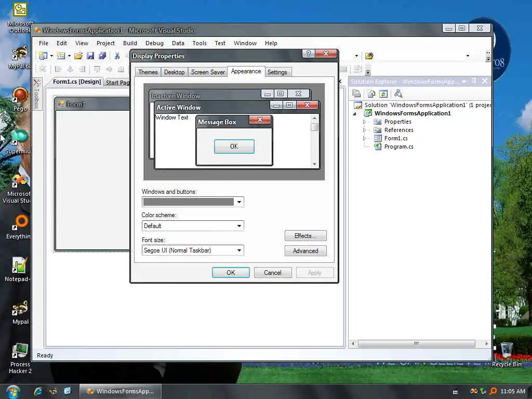
Task: Open layout toolbar options overflow arrow
Action: 368,72
